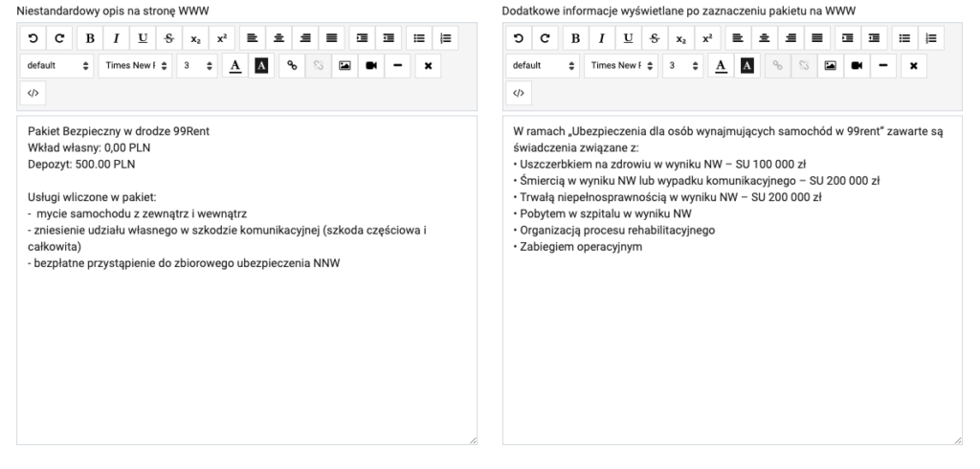The width and height of the screenshot is (980, 469).
Task: Toggle italic formatting in right editor
Action: [x=602, y=38]
